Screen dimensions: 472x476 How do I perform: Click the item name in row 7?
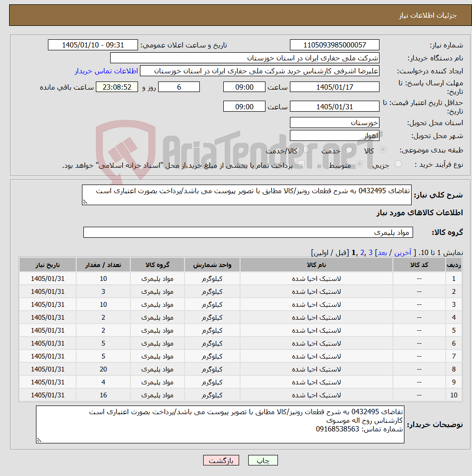tap(316, 356)
